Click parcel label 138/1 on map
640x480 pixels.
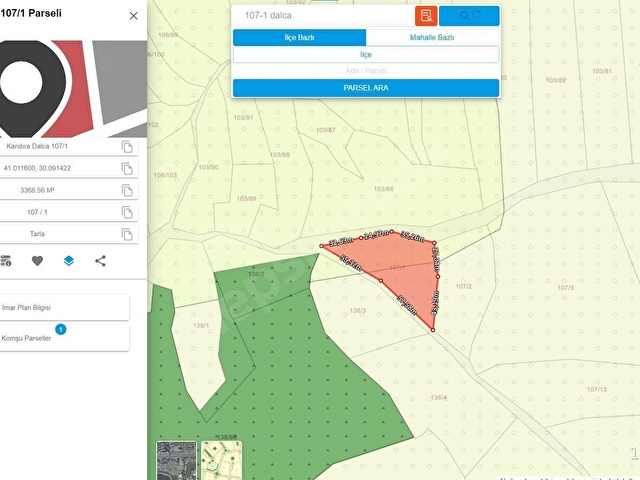click(x=201, y=326)
